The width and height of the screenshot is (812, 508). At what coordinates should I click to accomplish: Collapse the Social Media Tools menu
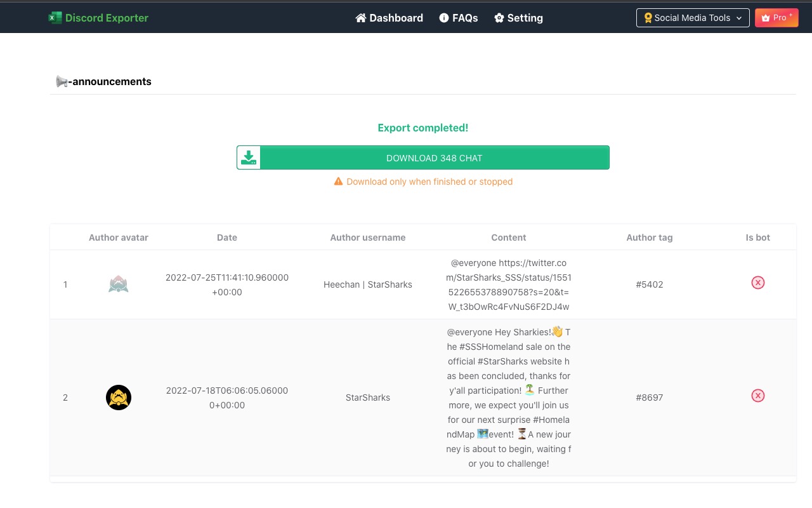693,18
